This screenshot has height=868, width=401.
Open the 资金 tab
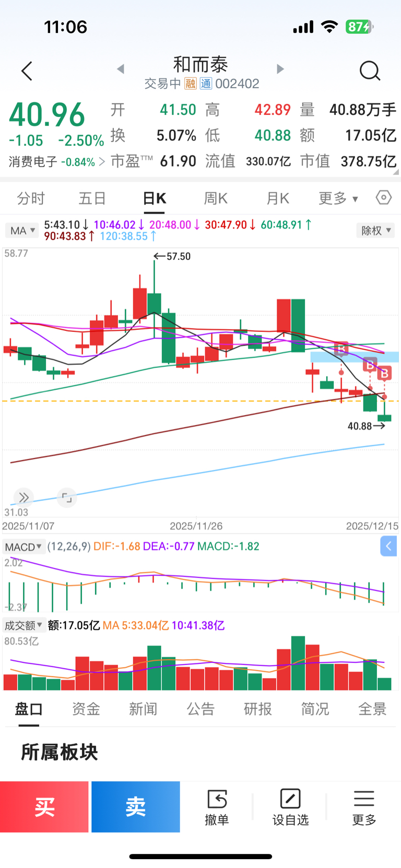point(86,709)
